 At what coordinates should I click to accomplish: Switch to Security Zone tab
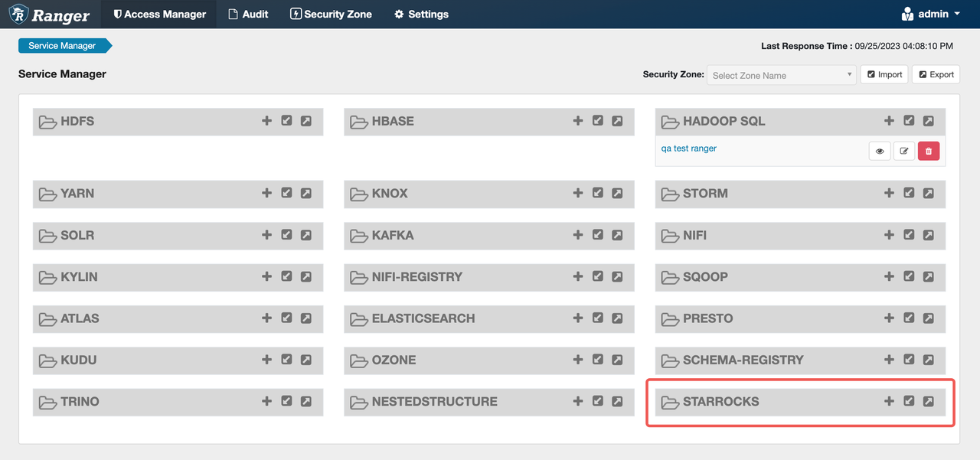[x=331, y=14]
